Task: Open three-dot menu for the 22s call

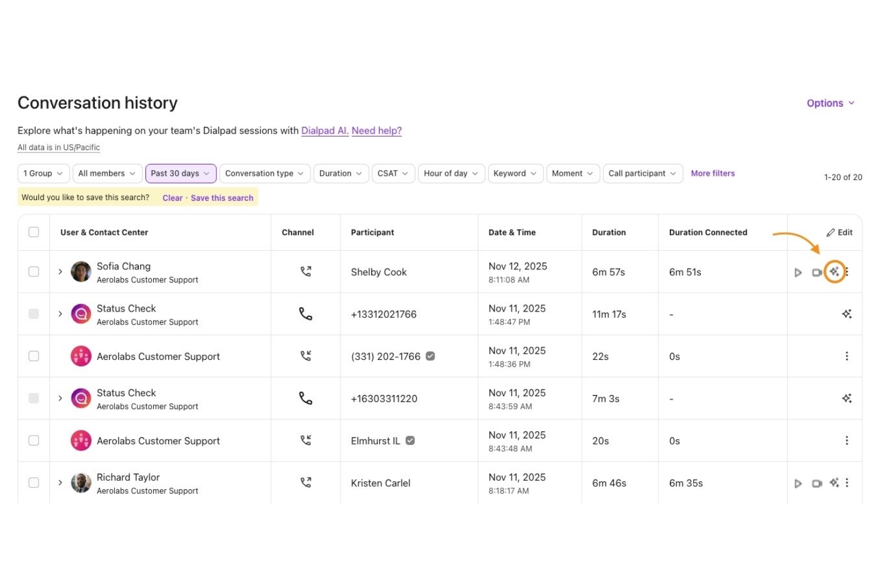Action: (847, 356)
